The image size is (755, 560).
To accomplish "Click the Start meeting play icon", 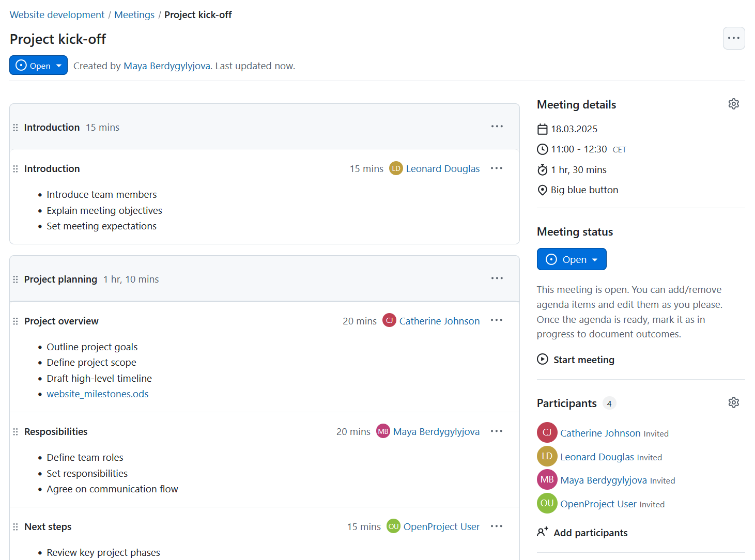I will point(542,359).
